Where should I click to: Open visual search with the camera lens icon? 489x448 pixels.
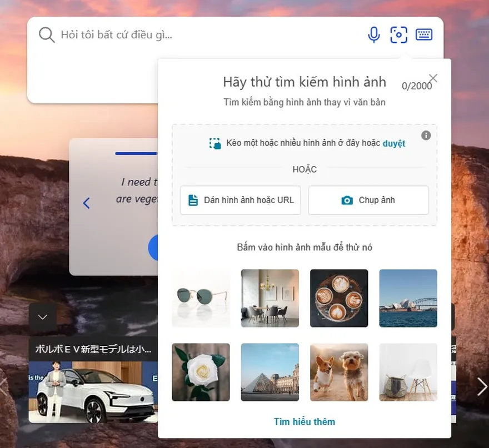click(398, 34)
